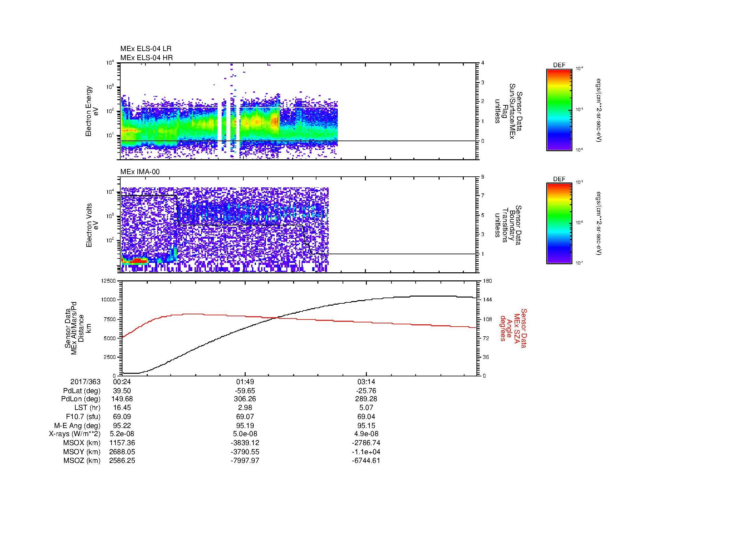Click the 180 SZA axis tick label

pyautogui.click(x=488, y=281)
